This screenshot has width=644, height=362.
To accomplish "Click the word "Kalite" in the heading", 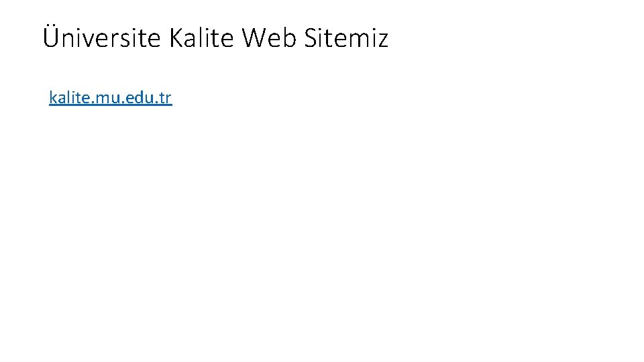I will coord(201,39).
